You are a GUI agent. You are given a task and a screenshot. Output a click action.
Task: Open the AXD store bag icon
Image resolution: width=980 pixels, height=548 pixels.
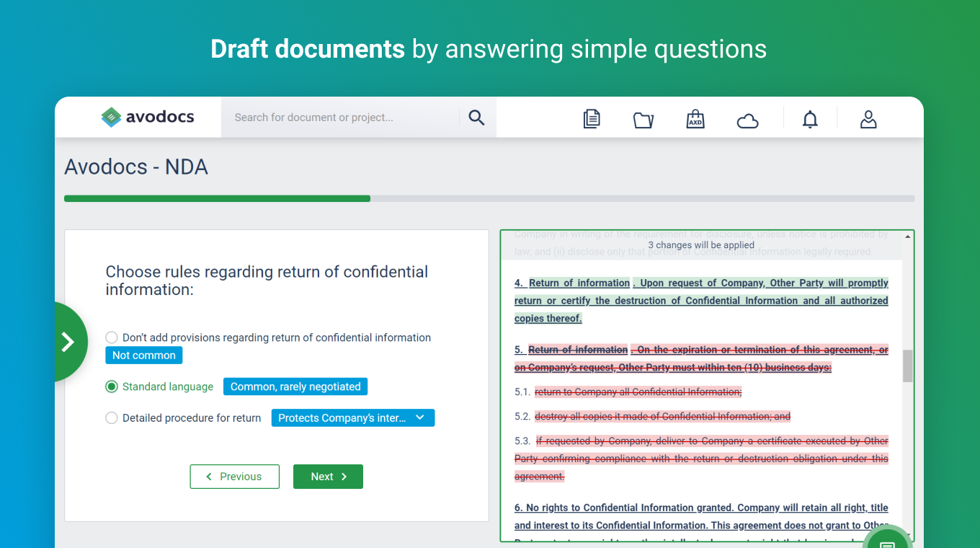[x=695, y=119]
